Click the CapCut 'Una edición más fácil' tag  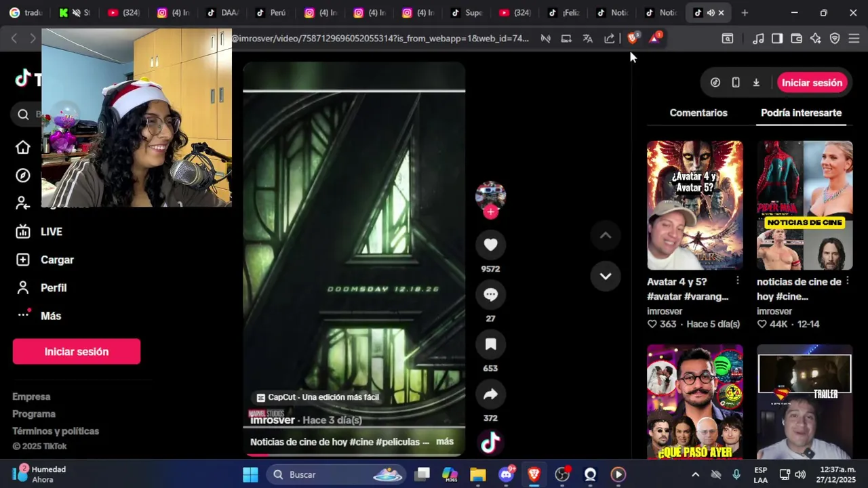coord(317,397)
